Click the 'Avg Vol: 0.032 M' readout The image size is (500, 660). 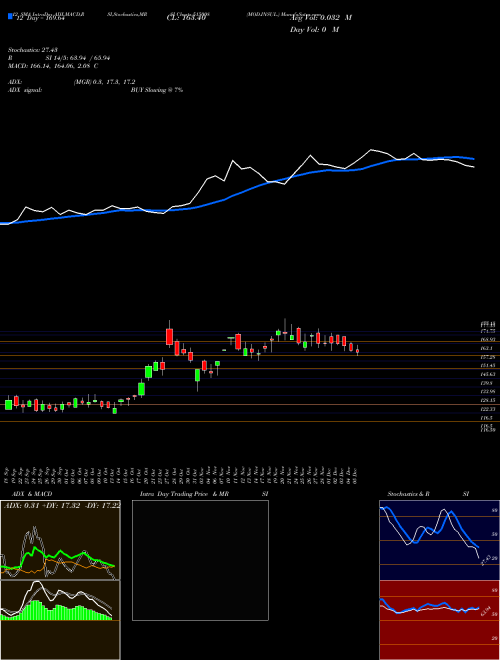(x=320, y=18)
